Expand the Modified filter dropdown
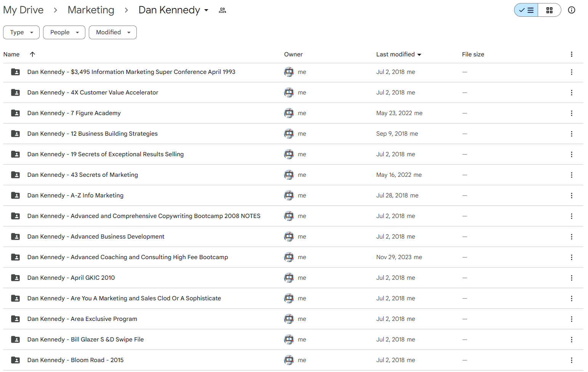Image resolution: width=588 pixels, height=372 pixels. (x=113, y=32)
